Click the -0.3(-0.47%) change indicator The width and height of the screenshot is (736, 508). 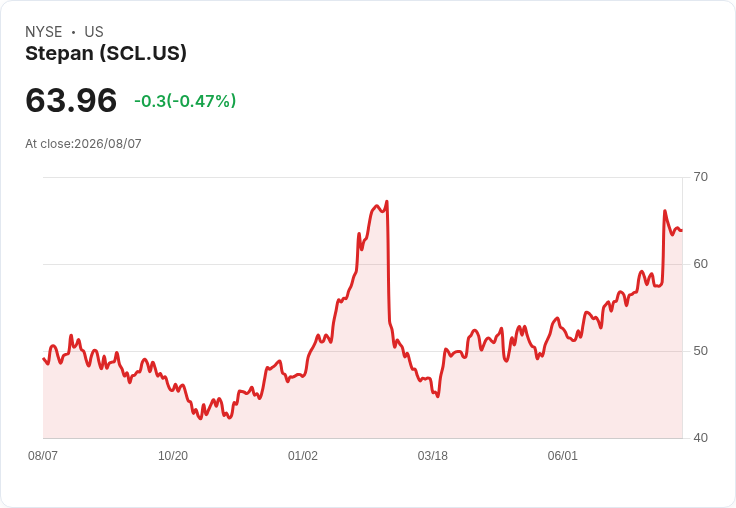[x=185, y=101]
